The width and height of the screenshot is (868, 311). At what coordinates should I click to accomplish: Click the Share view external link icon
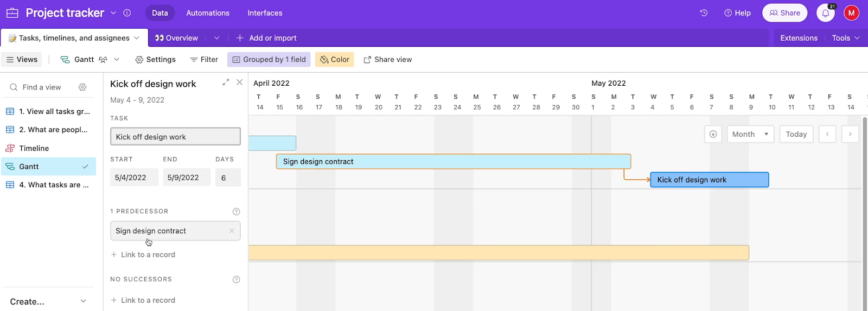367,60
